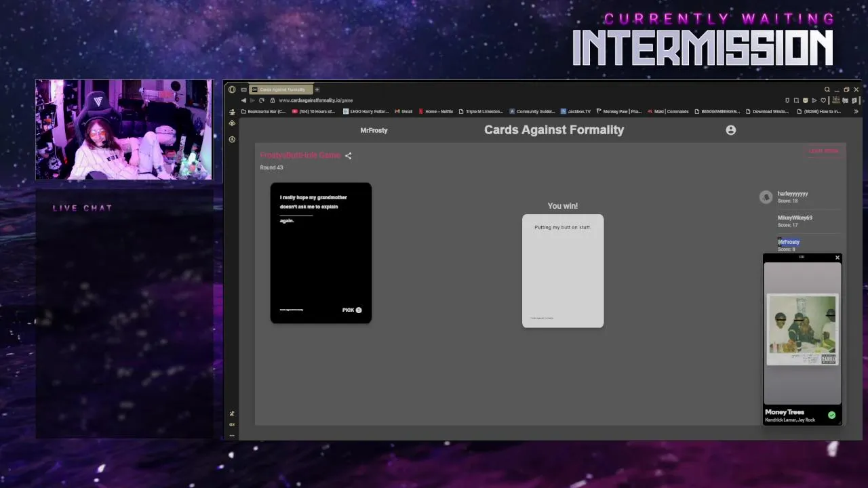Click harleyyyyyyy's avatar icon
The height and width of the screenshot is (488, 868).
click(766, 197)
